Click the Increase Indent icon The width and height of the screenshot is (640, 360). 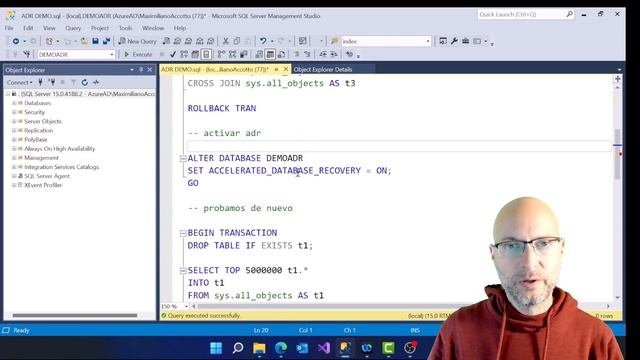pyautogui.click(x=334, y=54)
